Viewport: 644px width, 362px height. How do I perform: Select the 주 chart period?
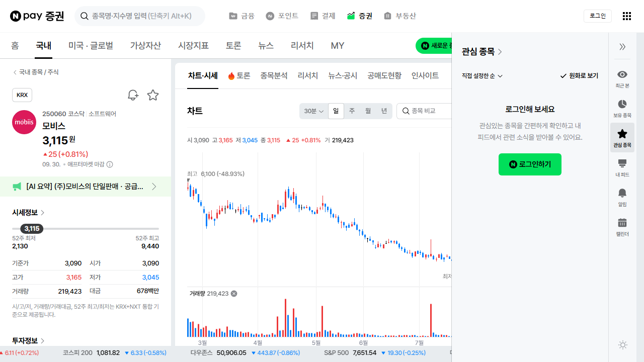click(352, 111)
